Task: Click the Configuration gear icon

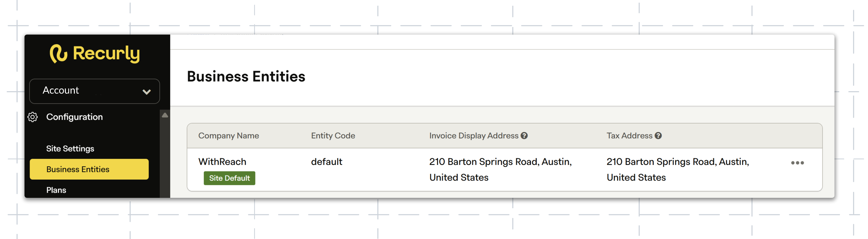Action: [x=33, y=117]
